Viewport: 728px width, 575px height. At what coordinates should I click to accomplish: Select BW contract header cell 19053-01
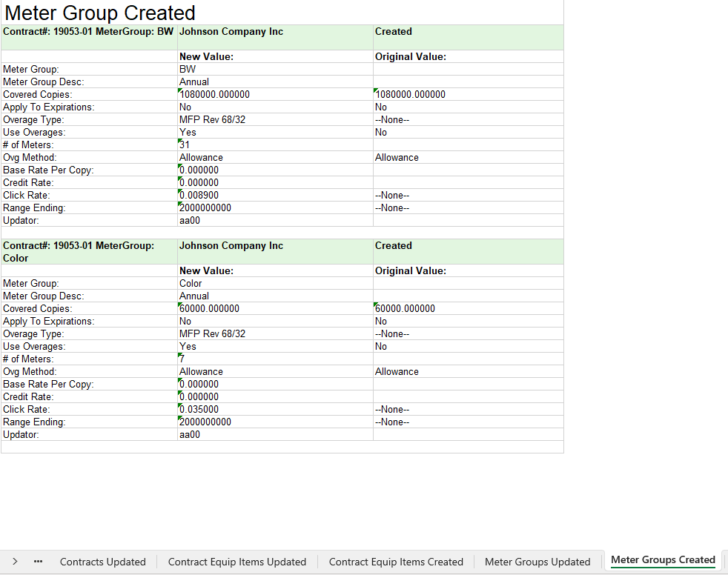coord(89,37)
